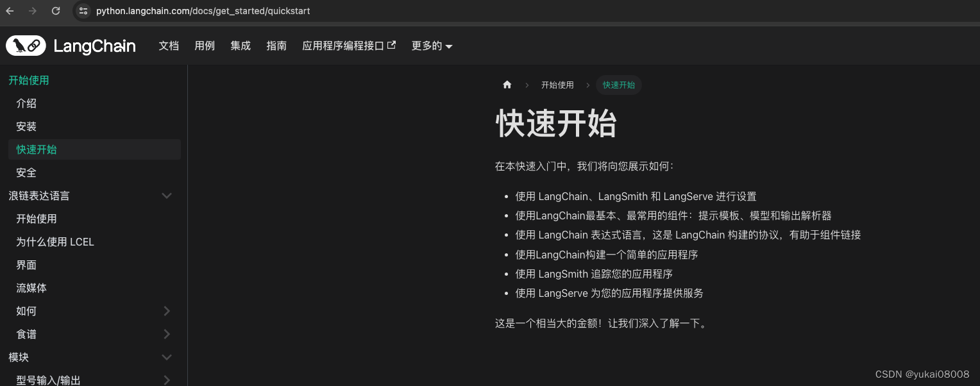Select the 集成 menu item
The height and width of the screenshot is (386, 980).
tap(241, 46)
